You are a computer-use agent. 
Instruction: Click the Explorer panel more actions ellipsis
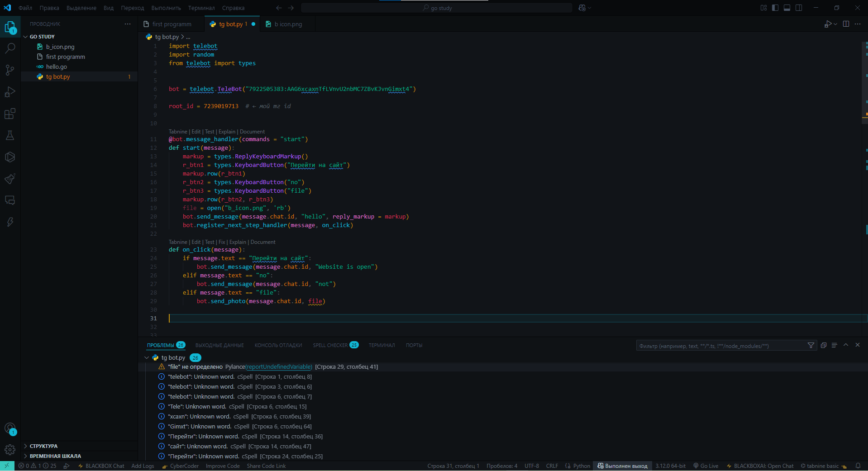point(128,24)
